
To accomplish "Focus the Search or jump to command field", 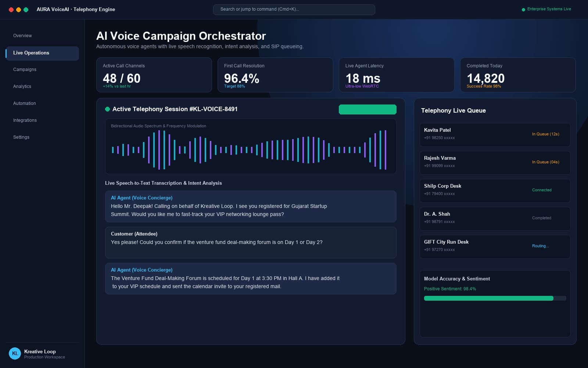I will [294, 9].
